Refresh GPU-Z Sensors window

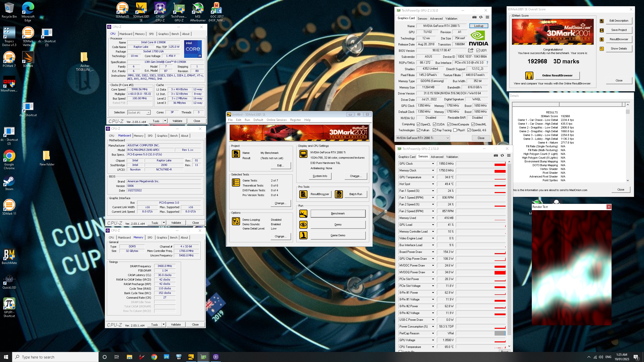[502, 156]
